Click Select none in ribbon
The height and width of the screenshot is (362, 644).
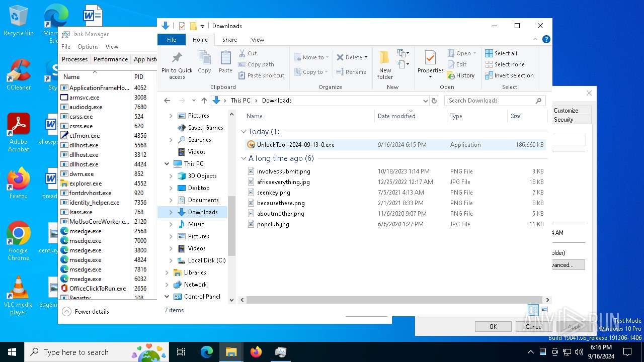(505, 64)
